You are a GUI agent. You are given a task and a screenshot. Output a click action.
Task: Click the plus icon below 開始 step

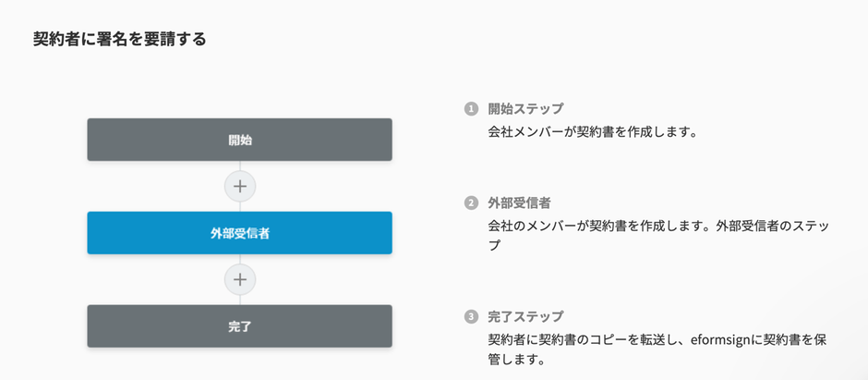click(240, 186)
